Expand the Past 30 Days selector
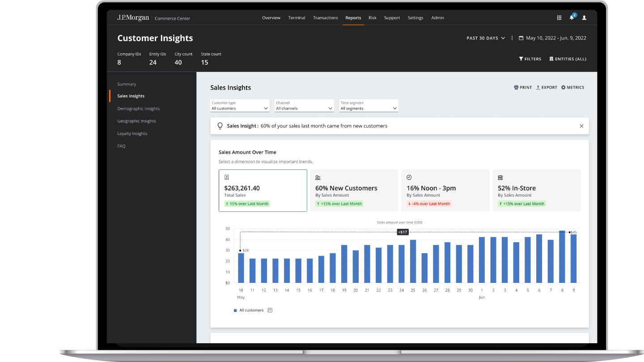 pyautogui.click(x=486, y=38)
